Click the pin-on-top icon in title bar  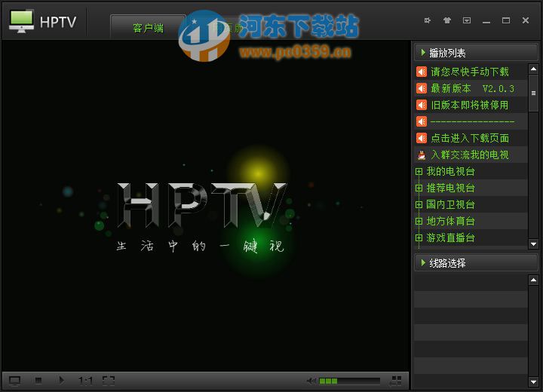tap(428, 20)
